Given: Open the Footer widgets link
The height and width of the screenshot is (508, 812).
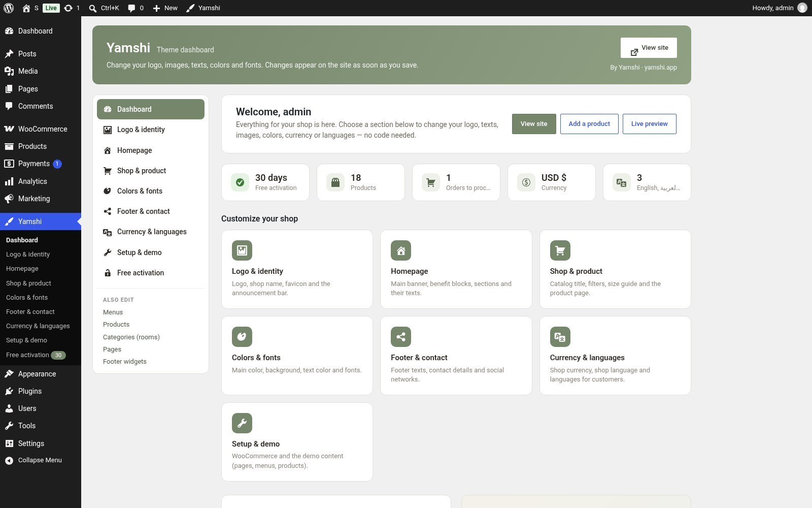Looking at the screenshot, I should (x=125, y=362).
